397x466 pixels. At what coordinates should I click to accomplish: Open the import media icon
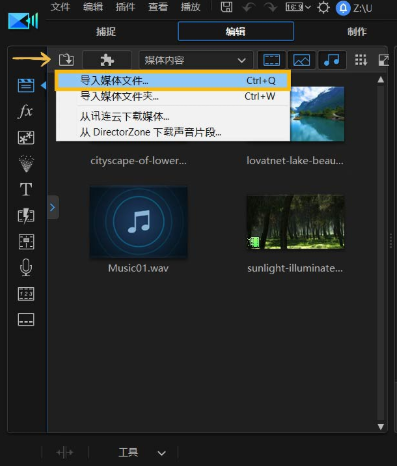[x=66, y=60]
